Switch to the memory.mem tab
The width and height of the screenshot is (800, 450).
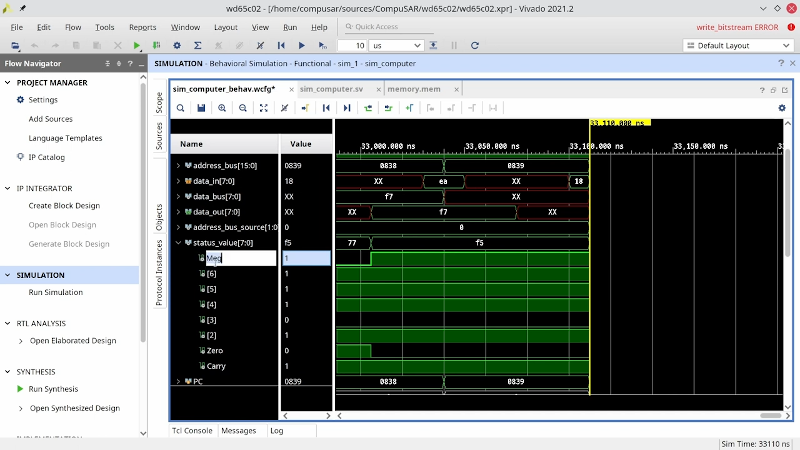[x=413, y=88]
